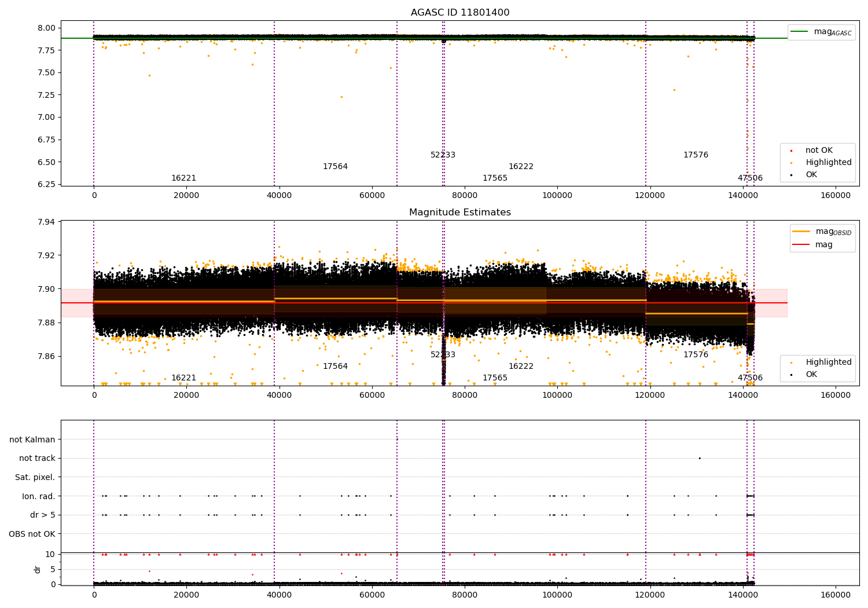This screenshot has width=868, height=608.
Task: Click the 7.25 y-axis tick label
Action: (47, 95)
